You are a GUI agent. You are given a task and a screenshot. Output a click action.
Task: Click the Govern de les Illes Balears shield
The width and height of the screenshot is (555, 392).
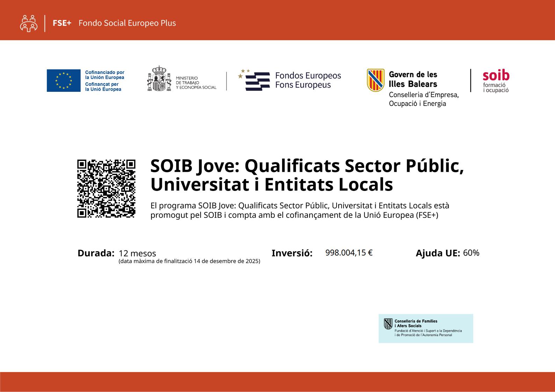point(376,80)
